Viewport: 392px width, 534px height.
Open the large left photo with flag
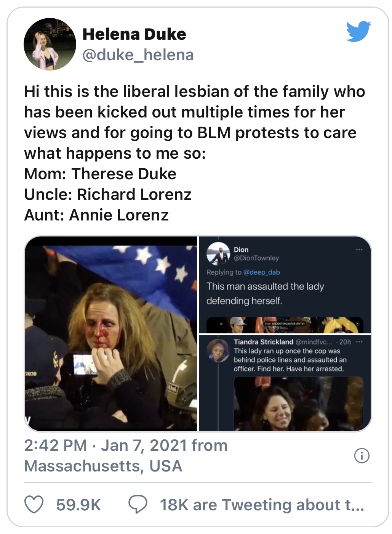click(x=111, y=334)
